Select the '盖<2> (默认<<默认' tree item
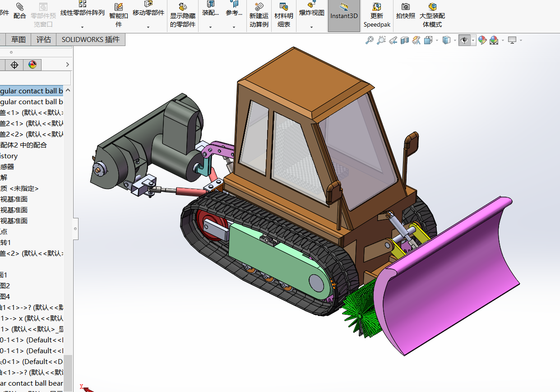The height and width of the screenshot is (392, 560). [x=32, y=254]
